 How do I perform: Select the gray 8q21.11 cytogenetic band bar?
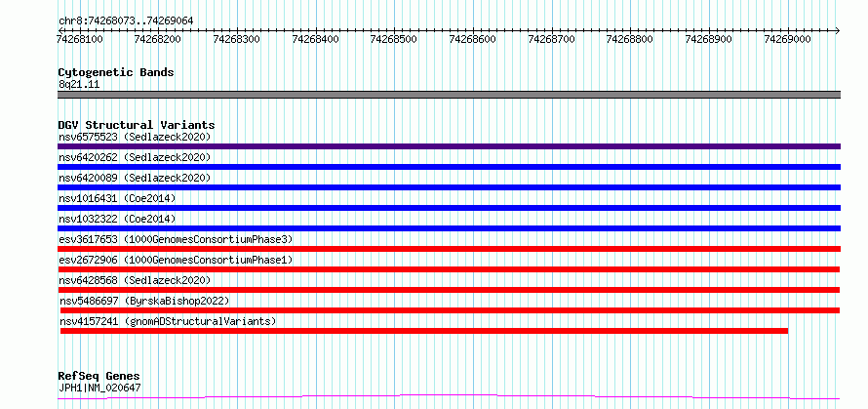click(449, 95)
